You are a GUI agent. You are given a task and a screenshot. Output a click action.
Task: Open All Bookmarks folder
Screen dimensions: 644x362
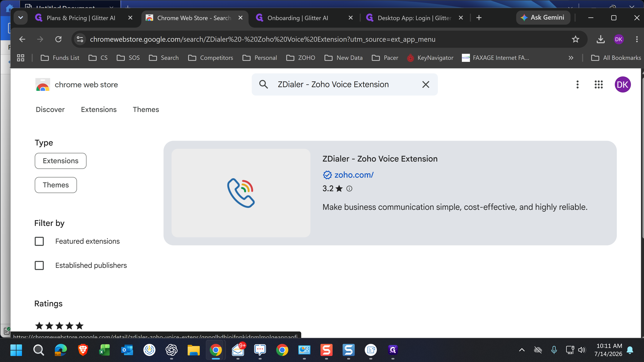pyautogui.click(x=616, y=58)
